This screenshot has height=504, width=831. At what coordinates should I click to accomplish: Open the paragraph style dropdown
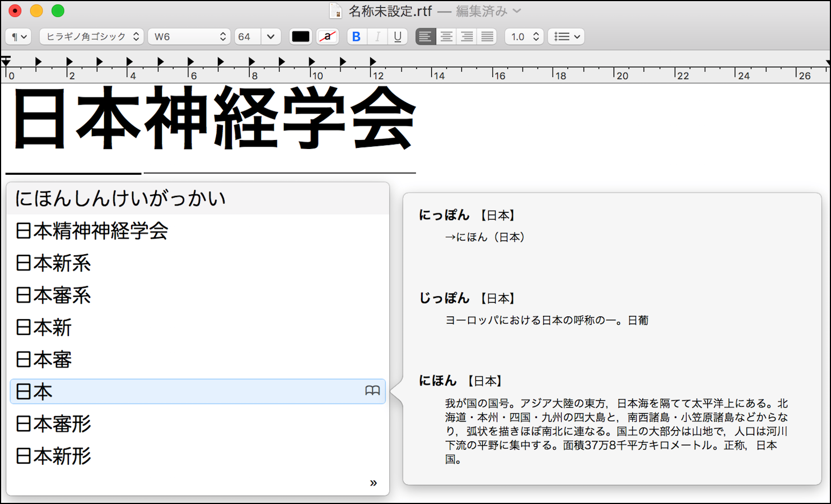tap(19, 36)
